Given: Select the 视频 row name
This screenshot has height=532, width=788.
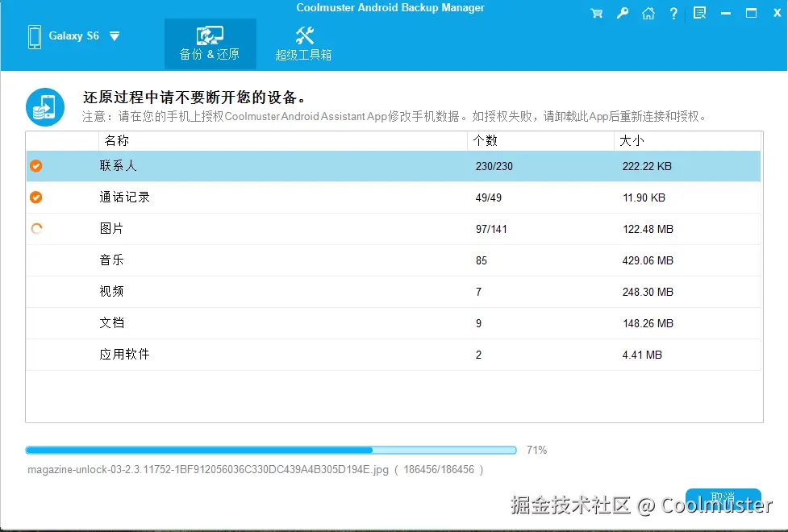Looking at the screenshot, I should click(x=111, y=291).
